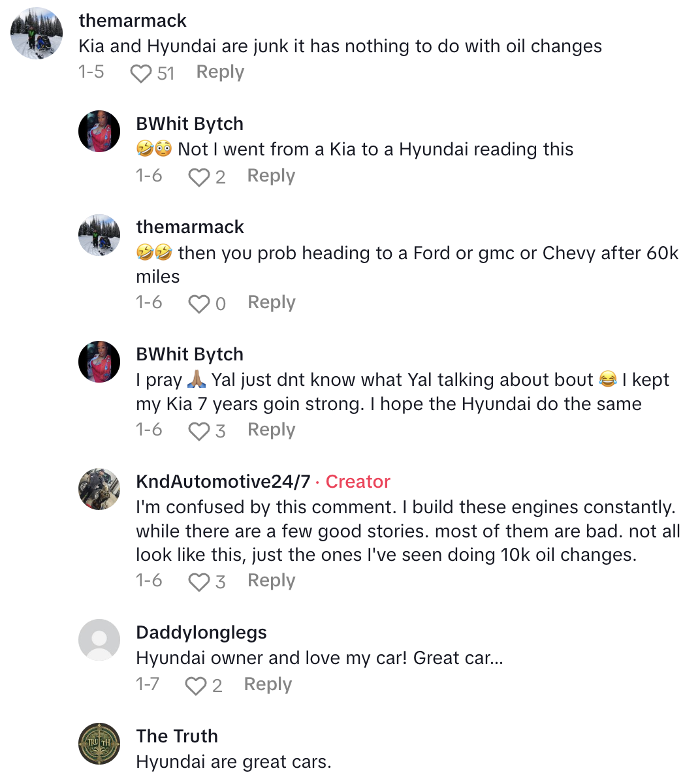Like KndAutomotive24/7's creator reply
Screen dimensions: 700x777
click(x=199, y=582)
